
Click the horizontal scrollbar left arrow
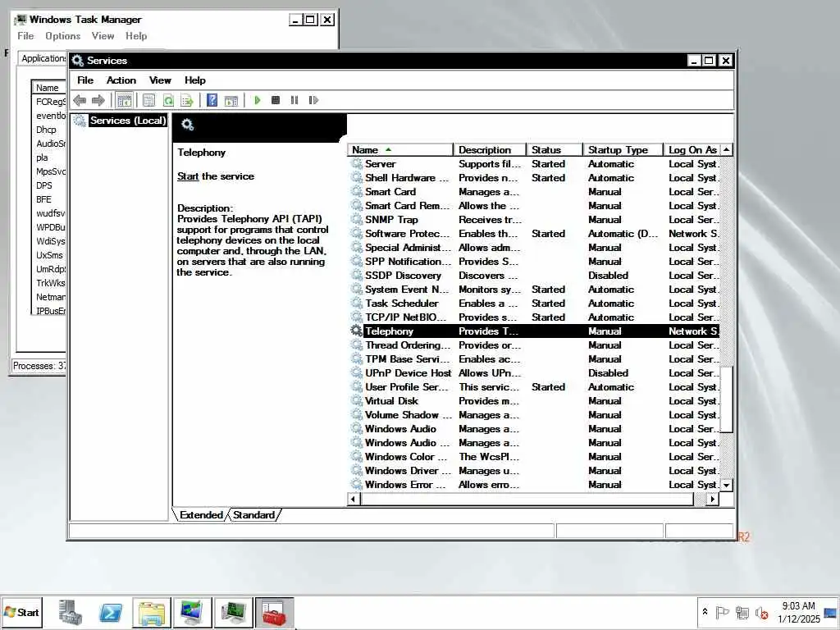pyautogui.click(x=353, y=500)
